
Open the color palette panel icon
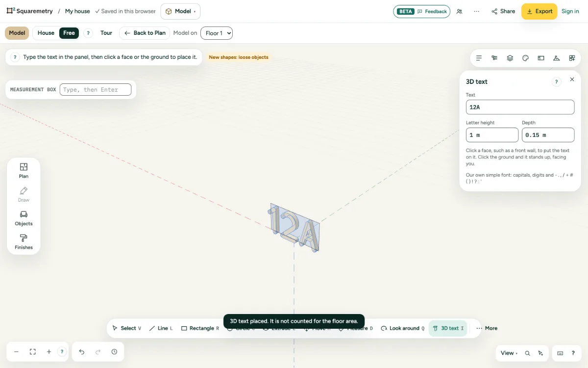point(525,58)
